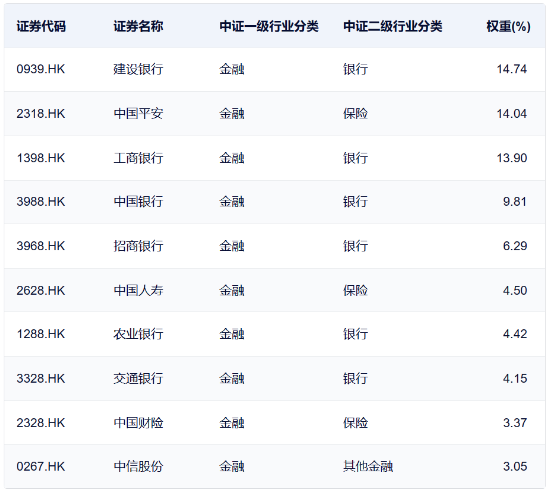
Task: Select the name 农业银行
Action: [138, 334]
